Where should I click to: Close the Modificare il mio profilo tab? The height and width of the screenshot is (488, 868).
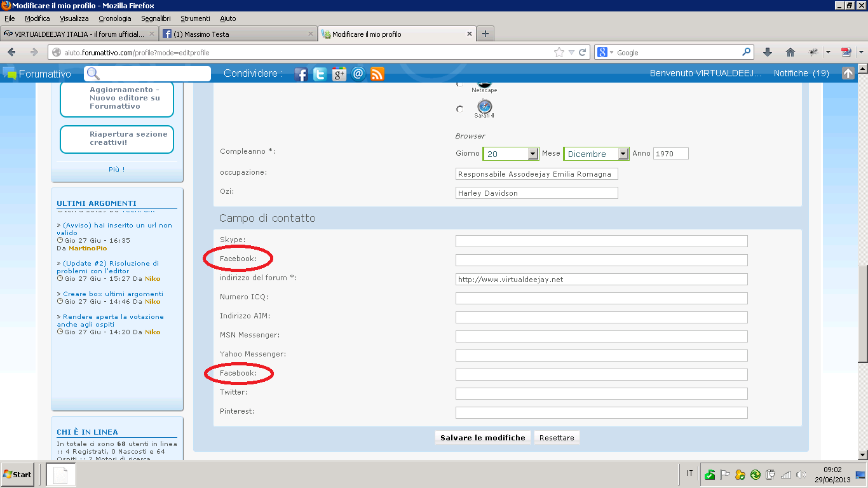point(470,34)
